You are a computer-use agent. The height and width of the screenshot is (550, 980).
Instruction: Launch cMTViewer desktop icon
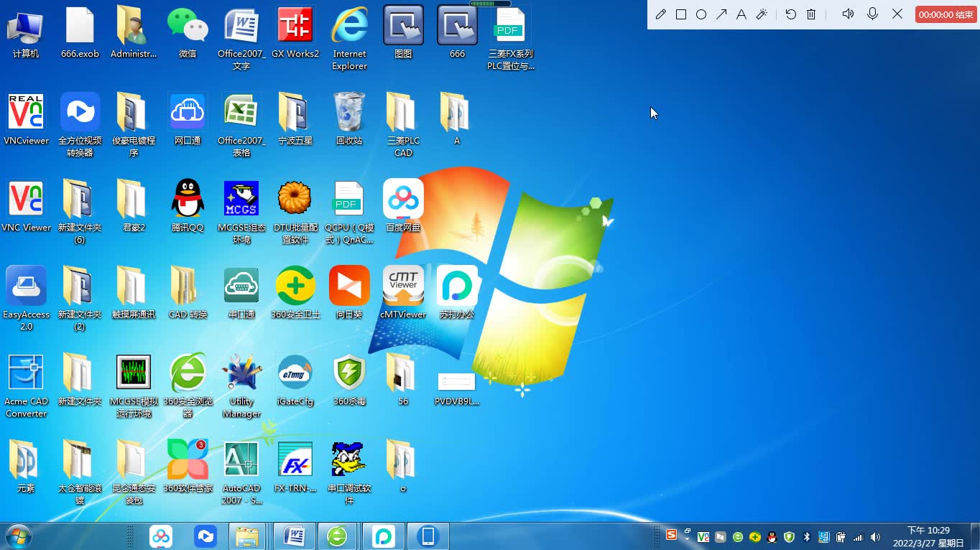(x=403, y=293)
